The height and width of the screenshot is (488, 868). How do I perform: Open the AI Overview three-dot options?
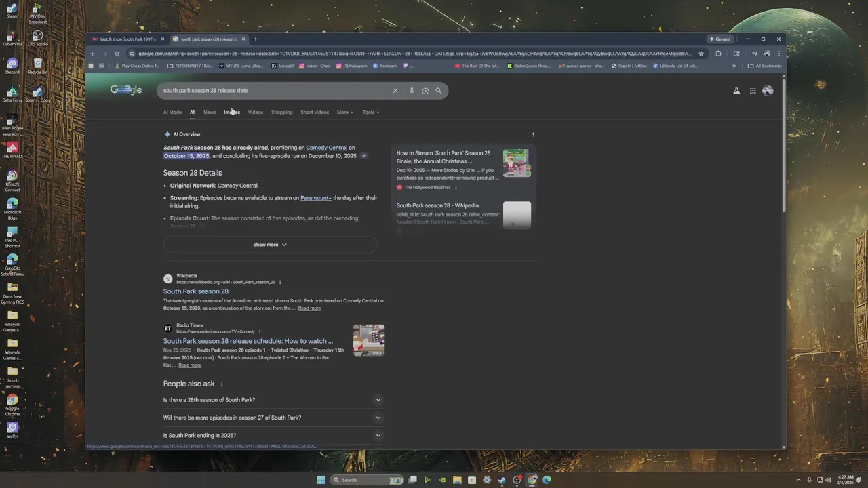click(533, 134)
